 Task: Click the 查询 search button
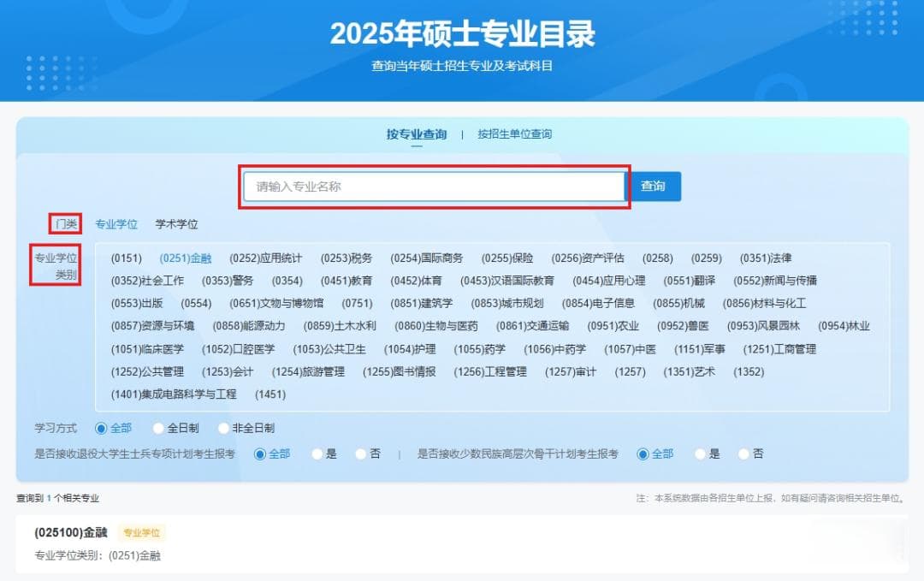coord(653,187)
